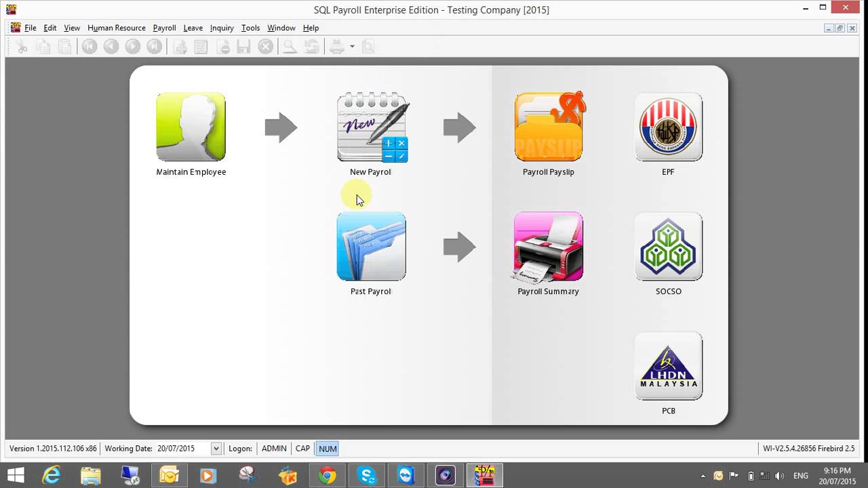Open the Past Payroll folder icon
Screen dimensions: 868x488
(371, 247)
